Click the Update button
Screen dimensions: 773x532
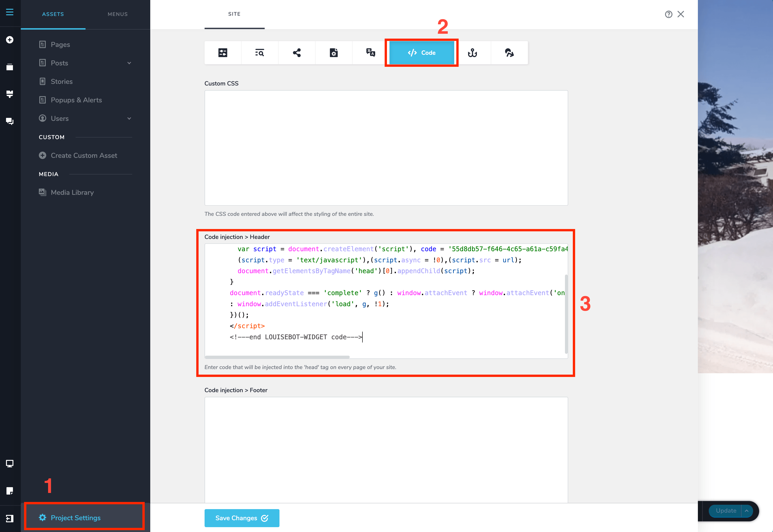pos(726,511)
